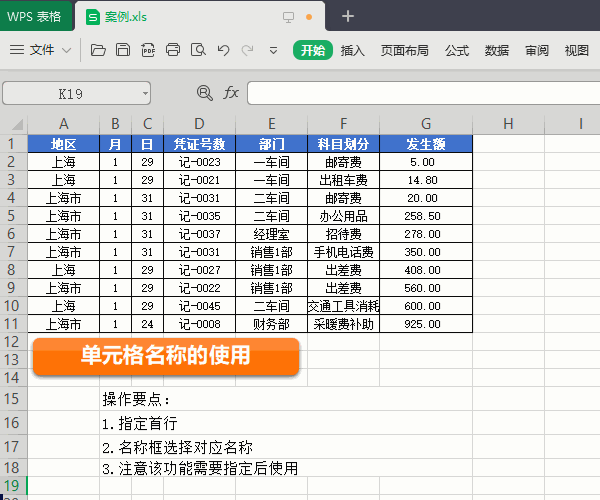Open Print Preview icon
Viewport: 600px width, 500px height.
click(198, 50)
